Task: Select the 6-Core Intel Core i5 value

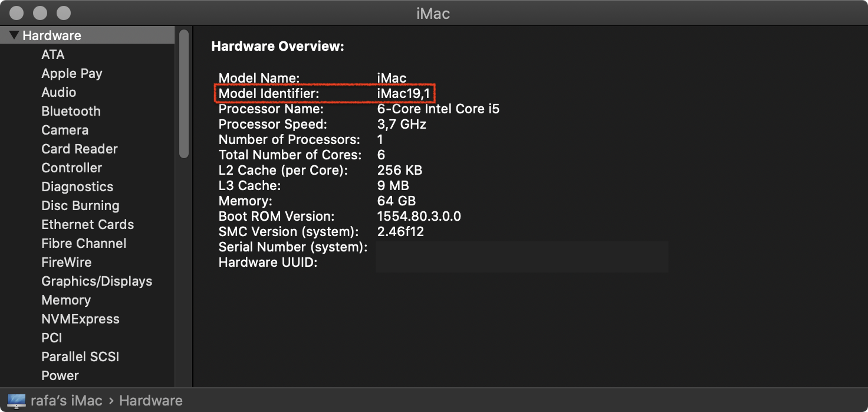Action: coord(438,109)
